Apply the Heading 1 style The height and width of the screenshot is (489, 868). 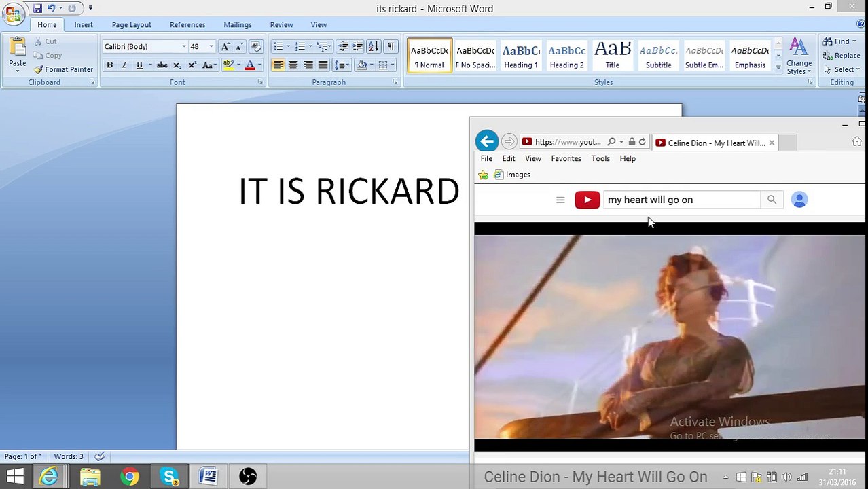coord(521,56)
